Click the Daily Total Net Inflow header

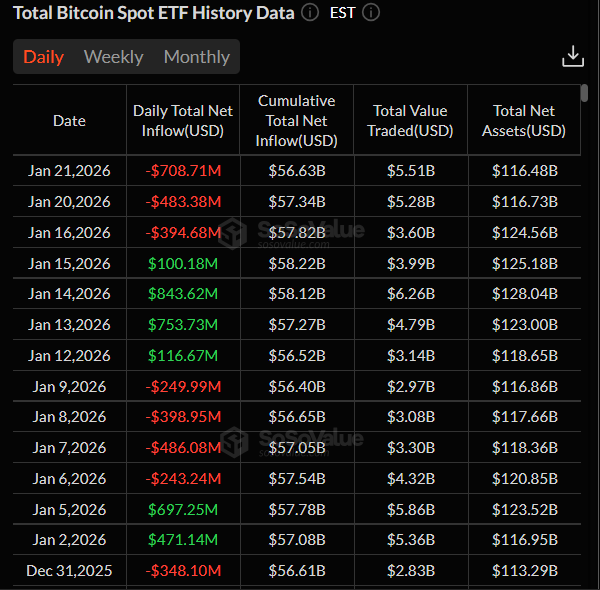tap(183, 121)
